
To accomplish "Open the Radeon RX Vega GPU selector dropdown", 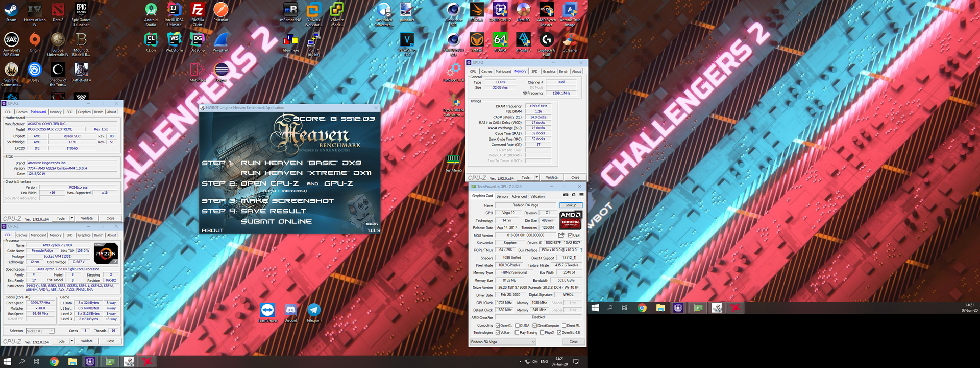I will click(x=503, y=342).
